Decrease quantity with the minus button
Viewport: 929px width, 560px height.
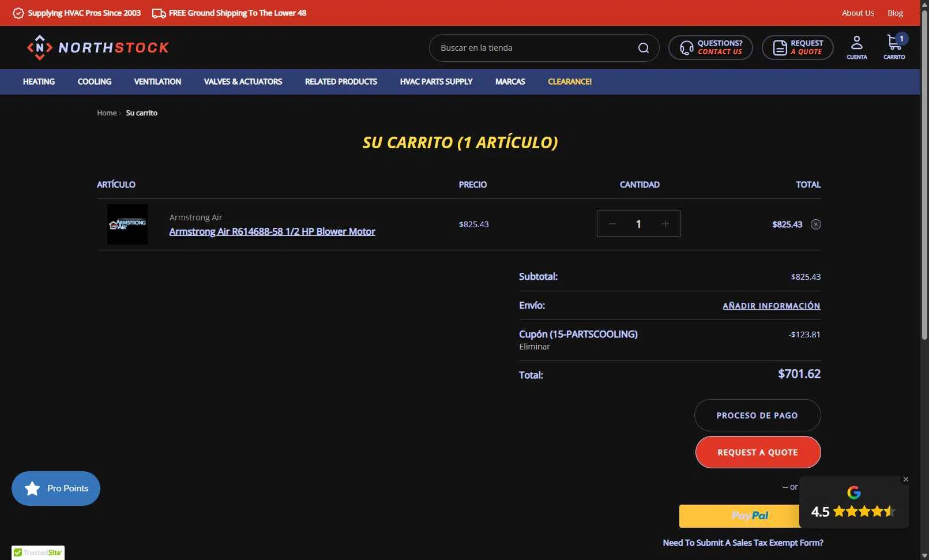[x=612, y=224]
